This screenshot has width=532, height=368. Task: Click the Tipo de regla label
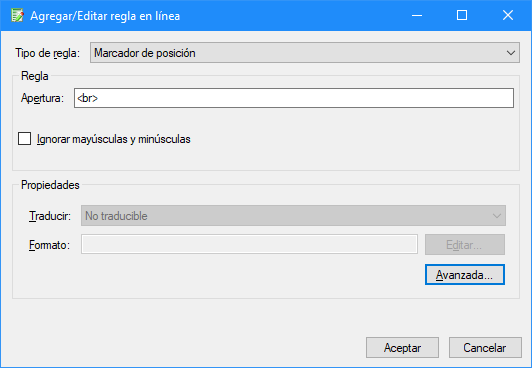47,53
